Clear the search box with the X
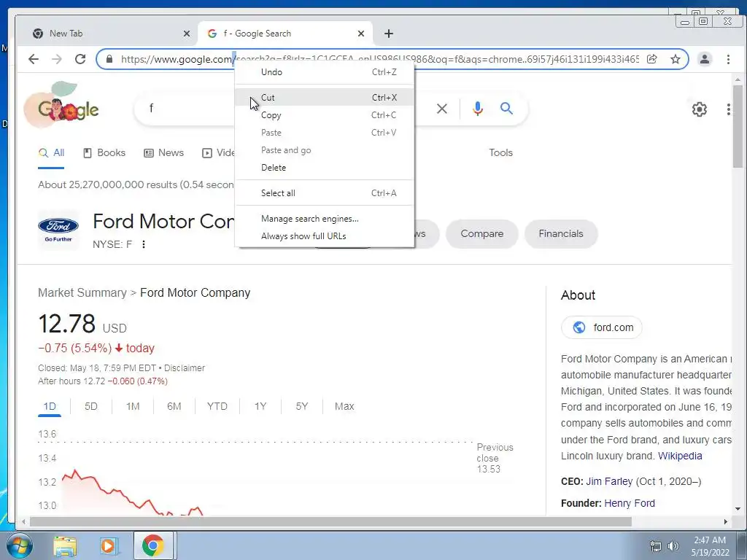Viewport: 747px width, 560px height. pos(441,109)
